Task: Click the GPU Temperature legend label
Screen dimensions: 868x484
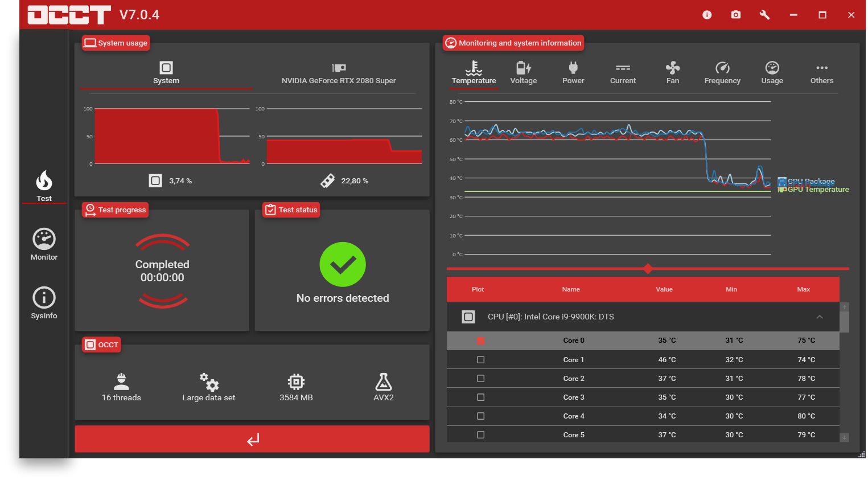Action: point(818,190)
